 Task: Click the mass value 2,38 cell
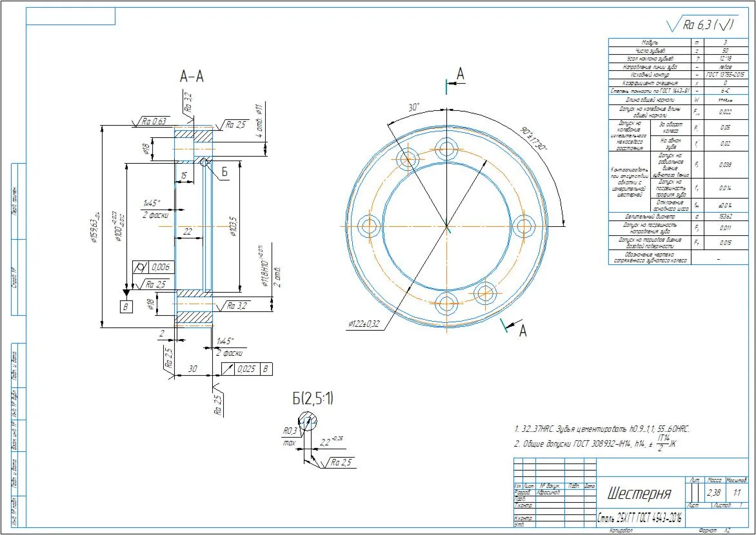(x=713, y=492)
